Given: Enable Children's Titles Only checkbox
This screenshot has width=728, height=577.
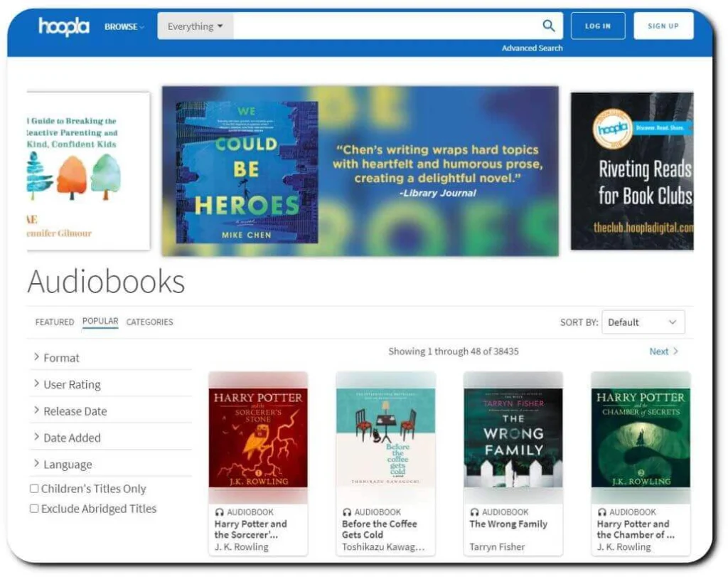Looking at the screenshot, I should coord(34,489).
